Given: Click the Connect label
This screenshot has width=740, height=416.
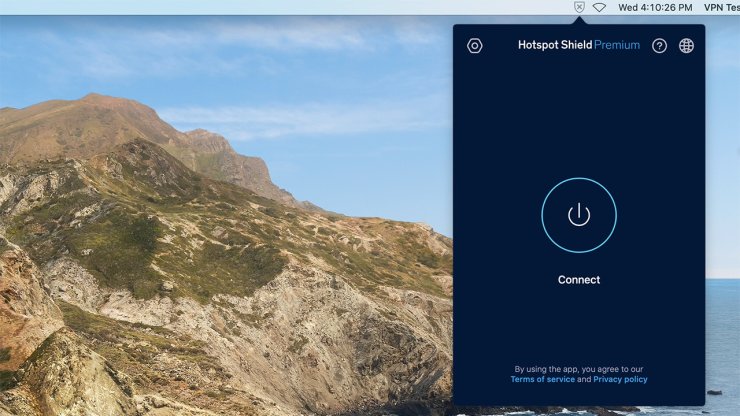Looking at the screenshot, I should point(579,280).
